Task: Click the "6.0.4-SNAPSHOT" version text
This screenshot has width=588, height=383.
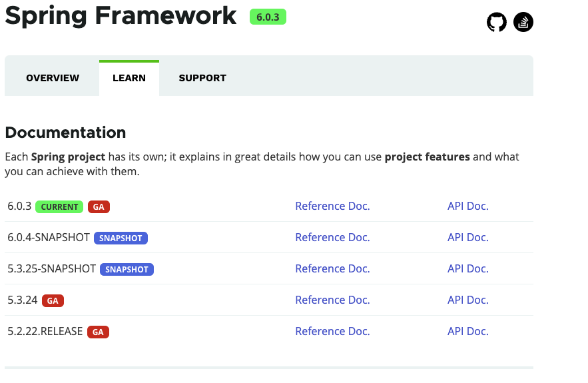Action: (49, 237)
